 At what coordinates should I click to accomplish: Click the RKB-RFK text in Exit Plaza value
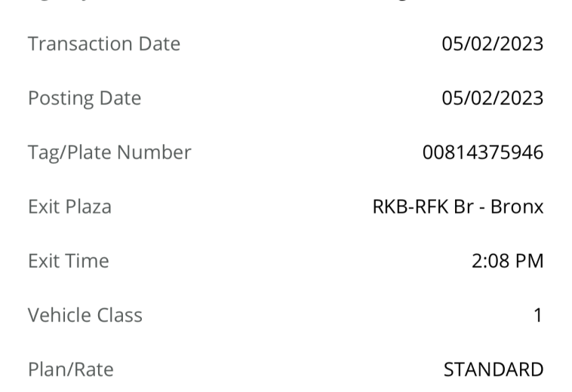tap(411, 207)
